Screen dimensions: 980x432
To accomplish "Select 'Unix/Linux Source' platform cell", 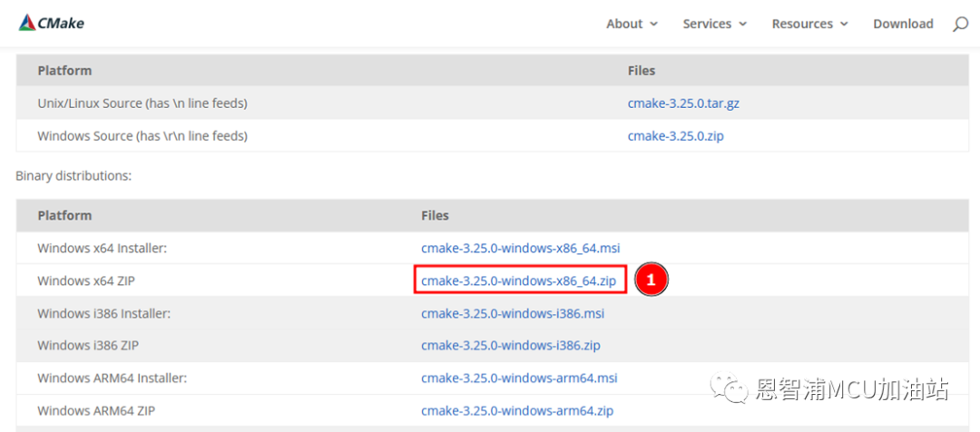I will [x=142, y=103].
